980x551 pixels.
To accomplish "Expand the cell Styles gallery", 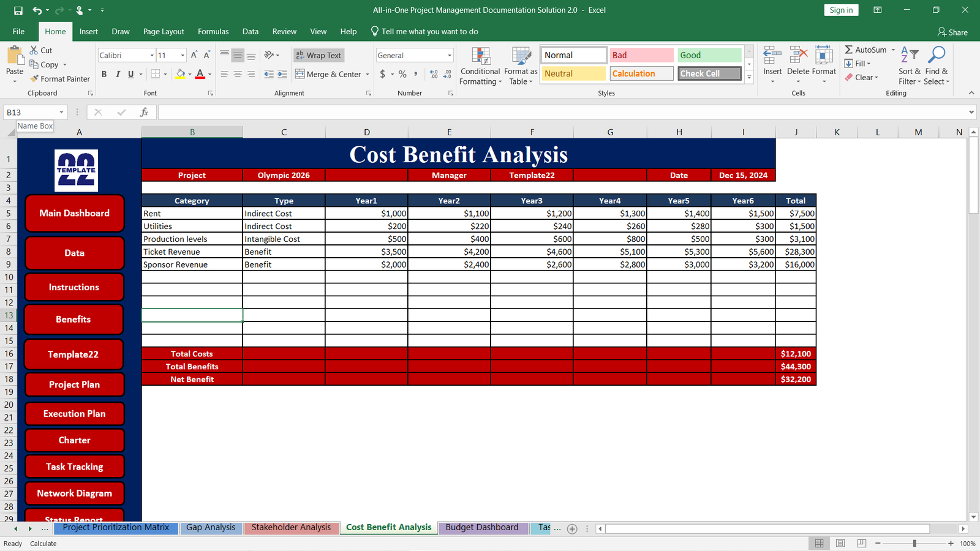I will coord(749,77).
